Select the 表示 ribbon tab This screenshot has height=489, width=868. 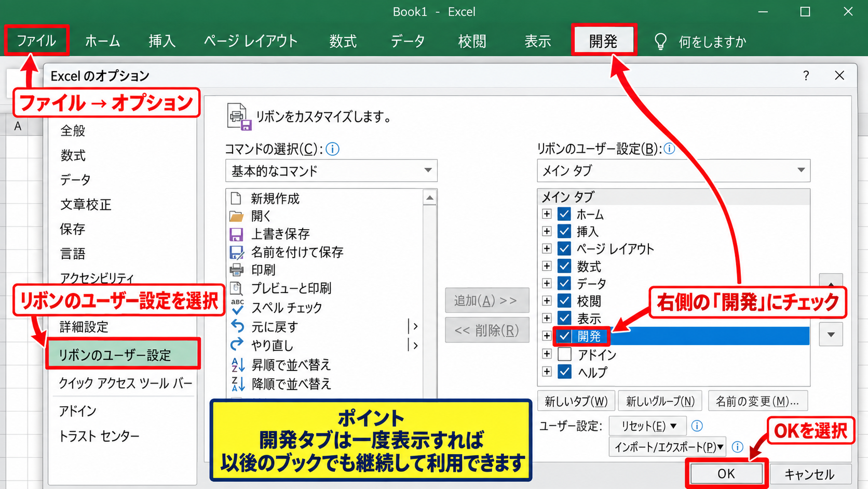(x=537, y=41)
